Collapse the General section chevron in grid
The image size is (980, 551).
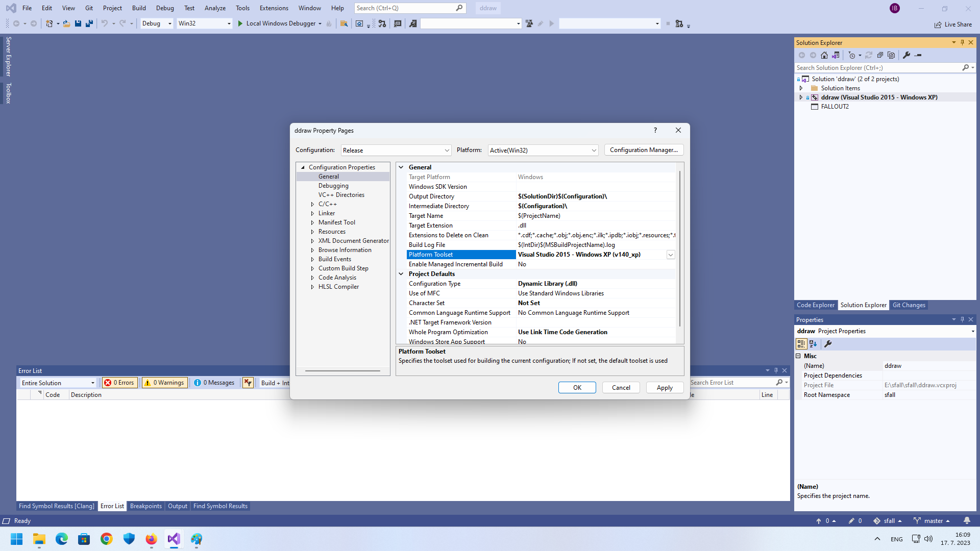[401, 167]
